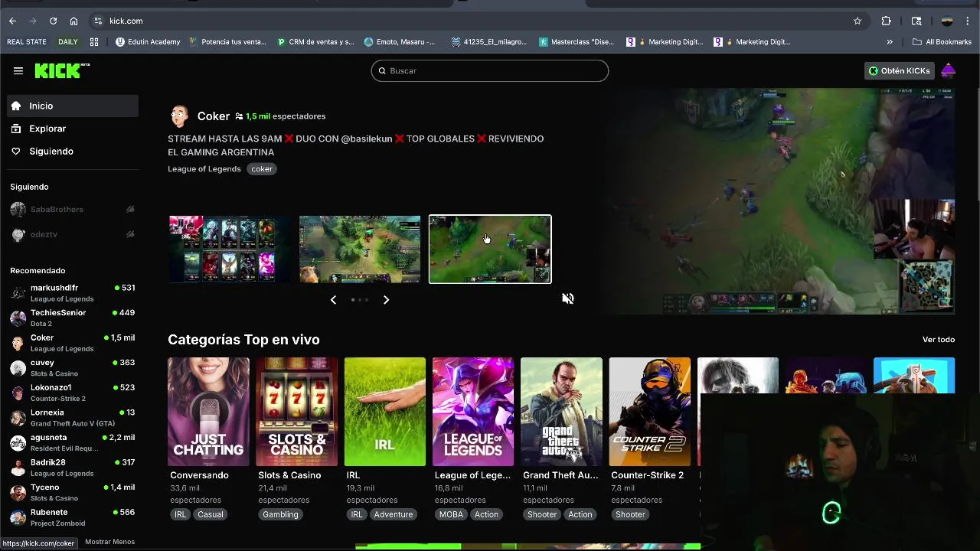This screenshot has height=551, width=980.
Task: Open Counter-Strike 2 category card
Action: [650, 412]
